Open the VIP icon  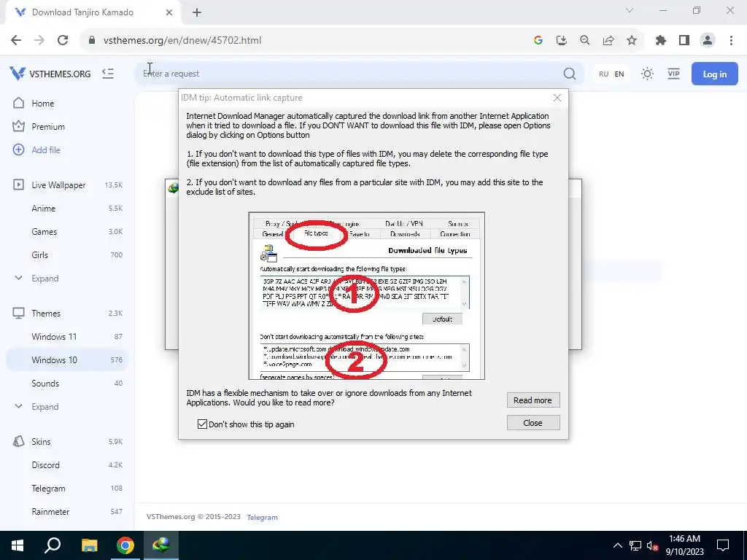tap(673, 74)
